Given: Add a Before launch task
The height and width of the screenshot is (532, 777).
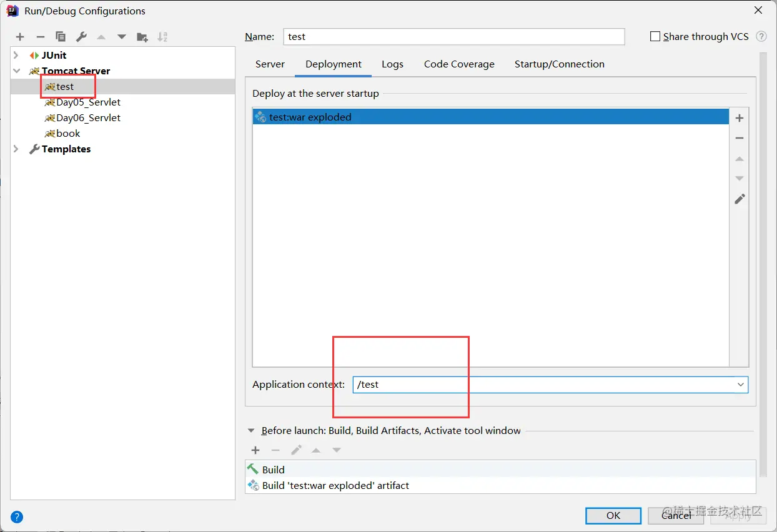Looking at the screenshot, I should click(255, 450).
